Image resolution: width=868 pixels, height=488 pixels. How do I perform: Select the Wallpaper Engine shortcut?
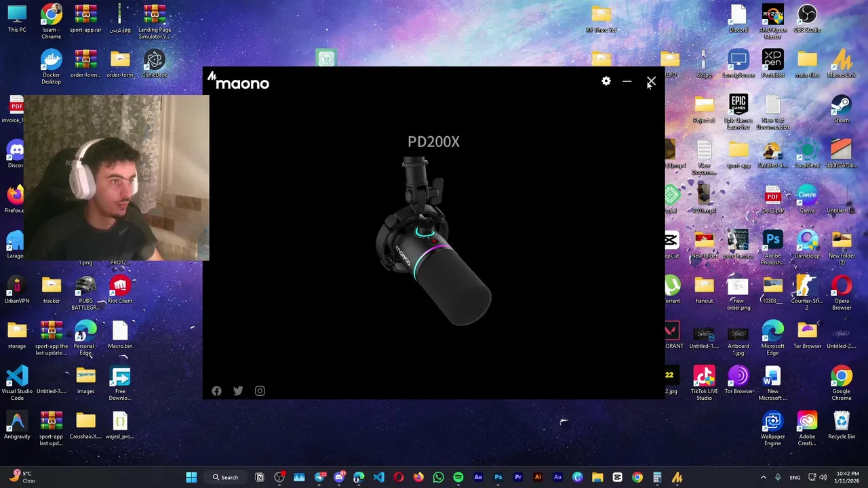(x=772, y=429)
